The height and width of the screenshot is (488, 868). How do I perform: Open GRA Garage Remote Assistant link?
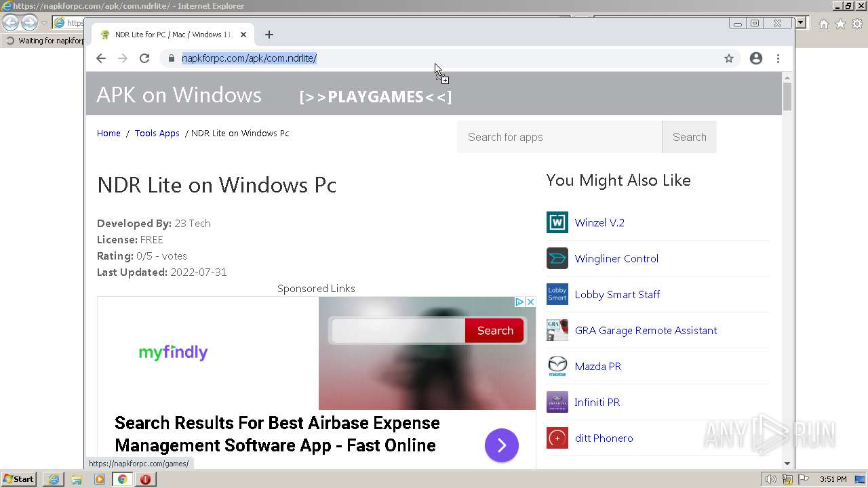coord(646,330)
